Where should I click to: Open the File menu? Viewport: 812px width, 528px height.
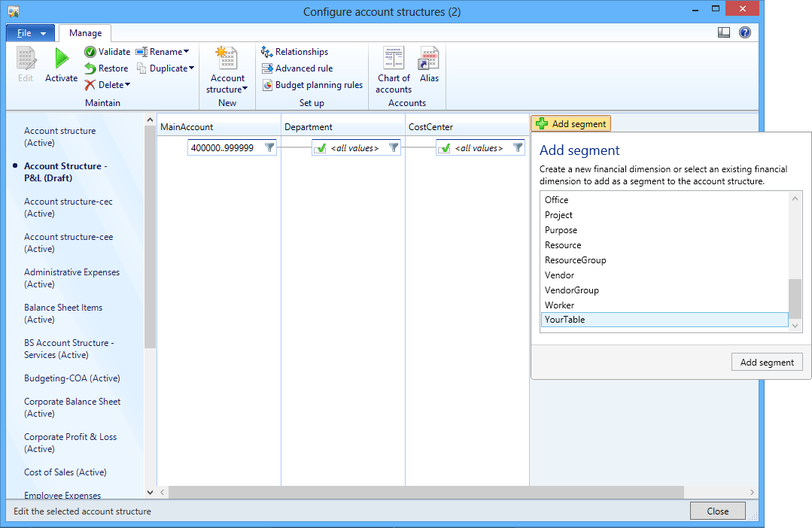coord(31,33)
